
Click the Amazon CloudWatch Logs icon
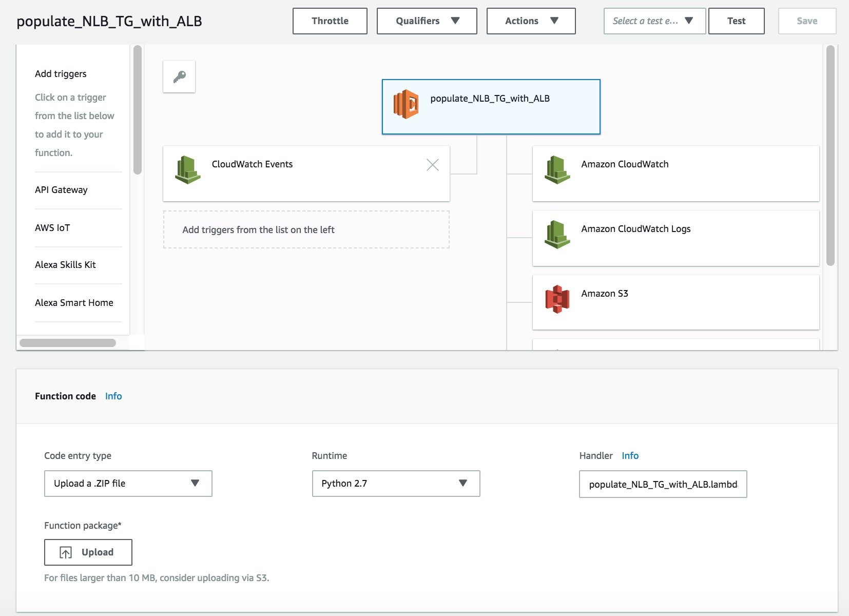tap(557, 235)
